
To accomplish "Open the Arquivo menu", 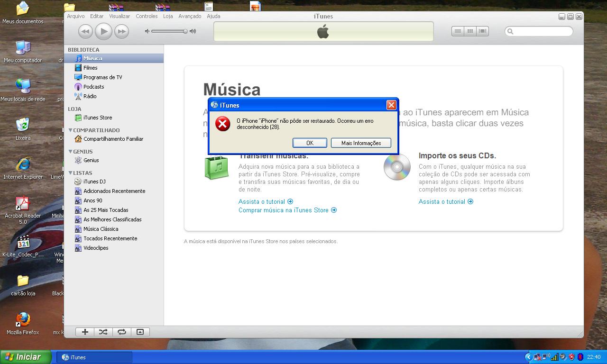I will coord(76,16).
